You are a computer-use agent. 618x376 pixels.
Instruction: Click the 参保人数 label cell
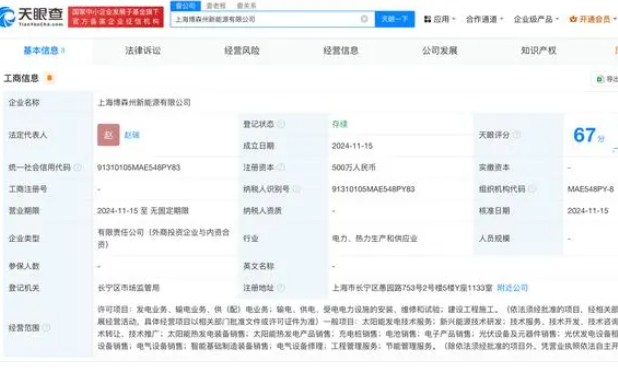24,266
